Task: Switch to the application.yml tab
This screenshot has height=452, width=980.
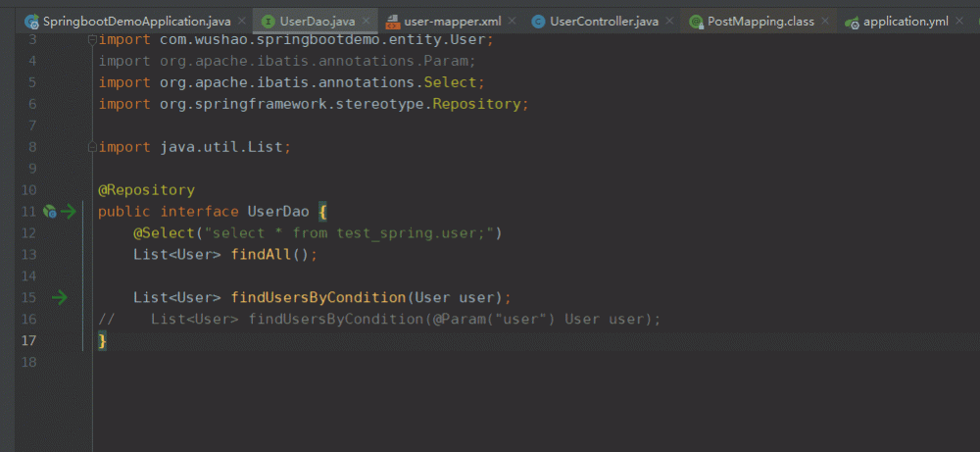Action: pos(906,22)
